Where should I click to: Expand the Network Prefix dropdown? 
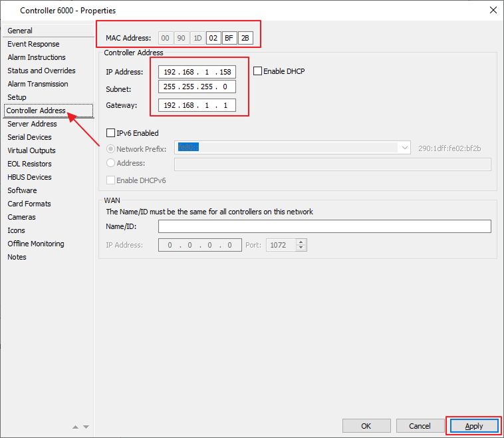click(x=404, y=148)
